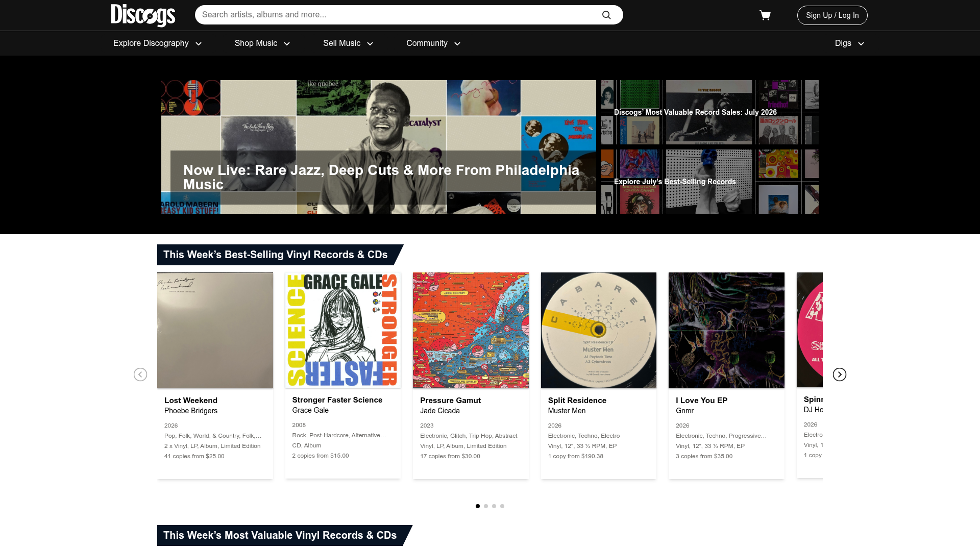Click artist name Gnmr
Viewport: 980px width, 551px height.
coord(684,411)
